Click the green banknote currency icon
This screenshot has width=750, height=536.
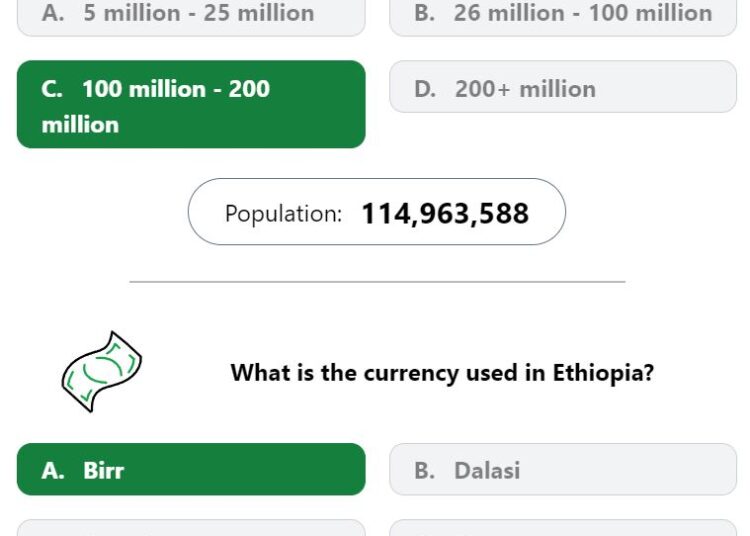click(x=101, y=372)
